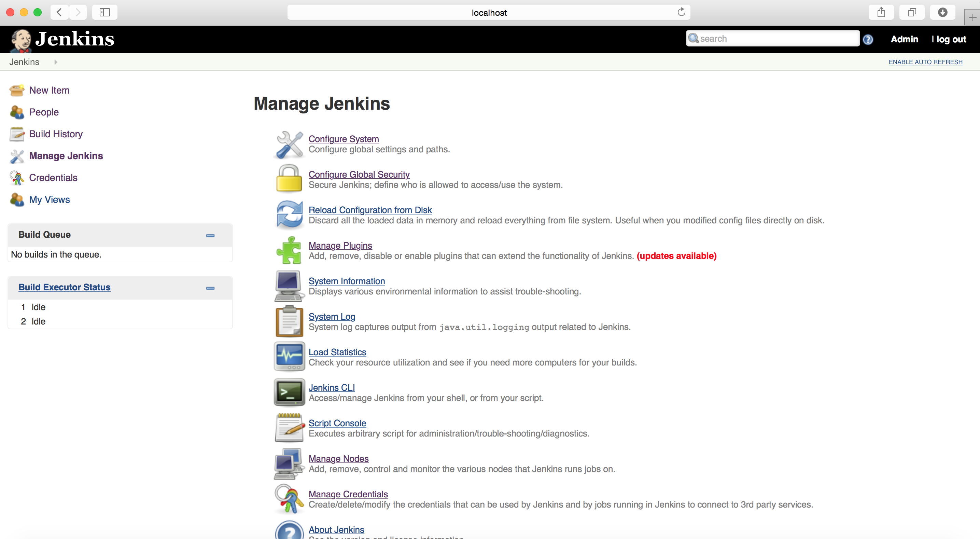Collapse the Build Executor Status panel
This screenshot has width=980, height=539.
click(210, 288)
